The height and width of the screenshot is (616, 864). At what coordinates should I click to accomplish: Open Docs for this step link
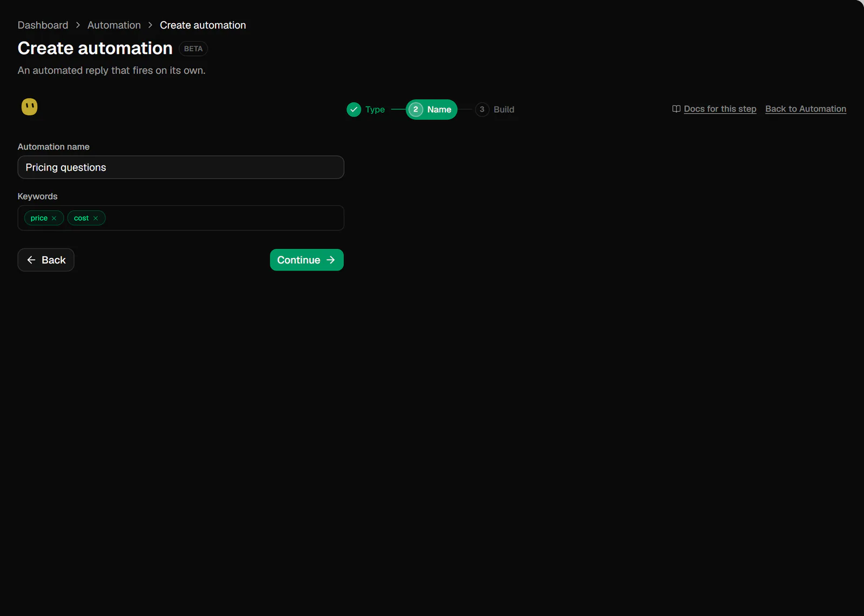click(x=720, y=109)
